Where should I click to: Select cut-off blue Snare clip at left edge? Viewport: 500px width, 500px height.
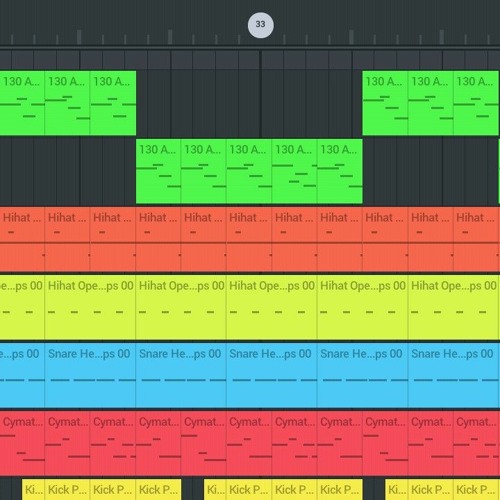(22, 375)
